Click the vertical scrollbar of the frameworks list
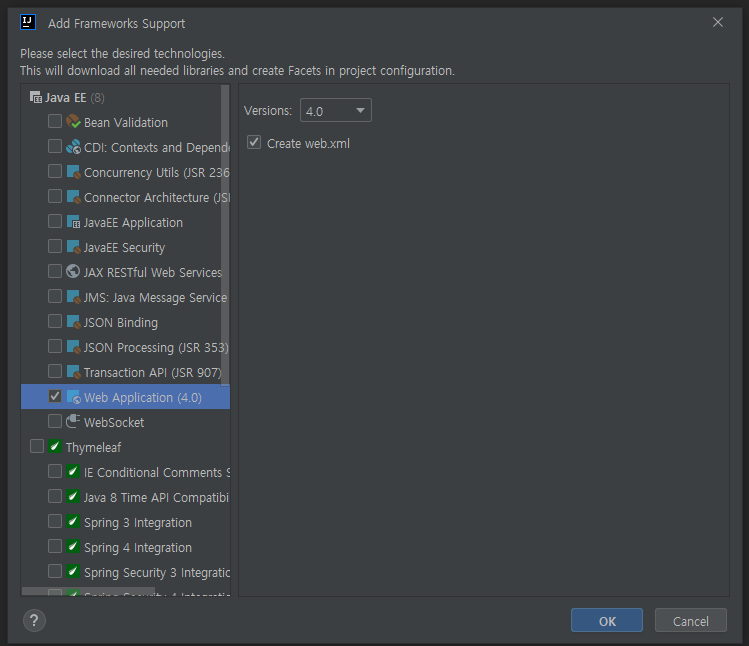 coord(225,235)
